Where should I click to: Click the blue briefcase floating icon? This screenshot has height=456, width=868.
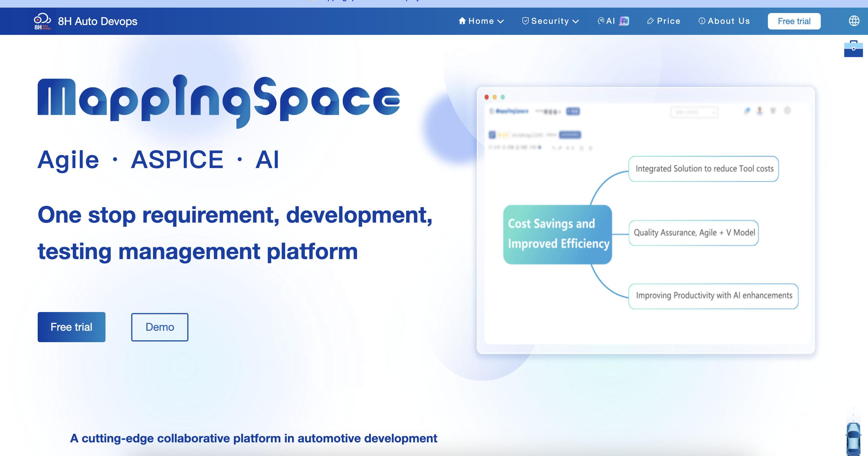click(x=853, y=49)
